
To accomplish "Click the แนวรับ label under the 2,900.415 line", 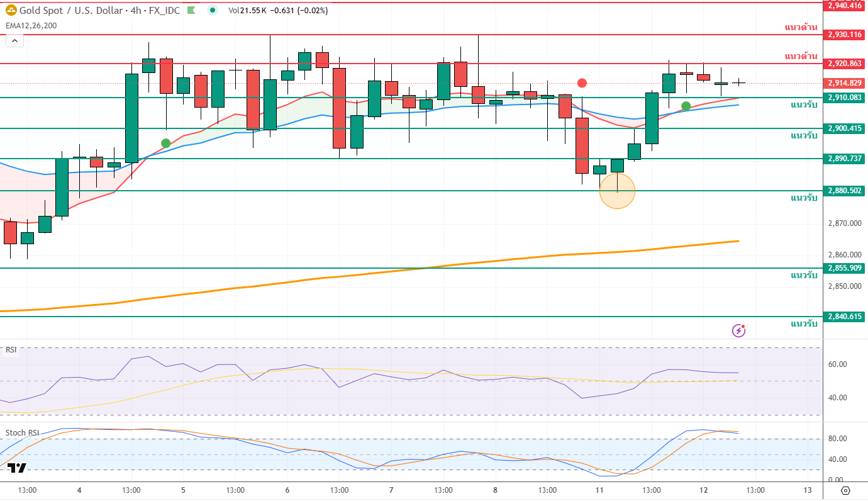I will [x=804, y=135].
